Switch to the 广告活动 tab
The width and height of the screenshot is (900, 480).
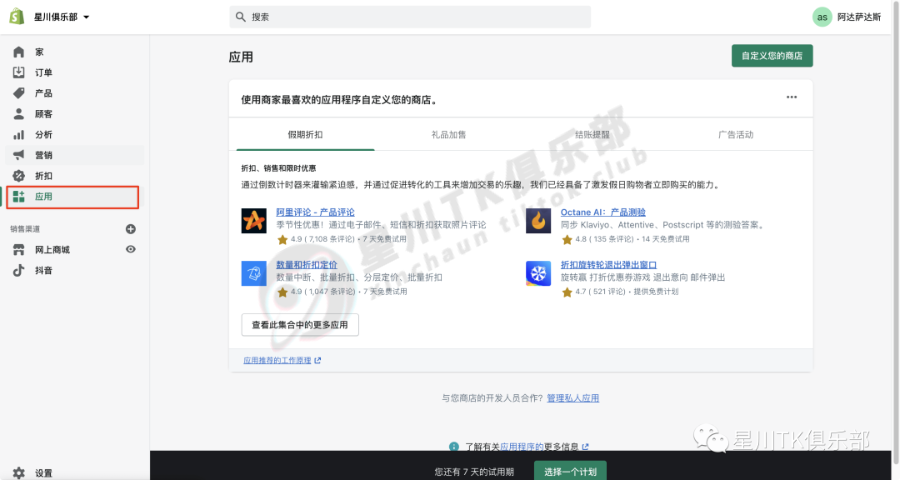point(736,135)
